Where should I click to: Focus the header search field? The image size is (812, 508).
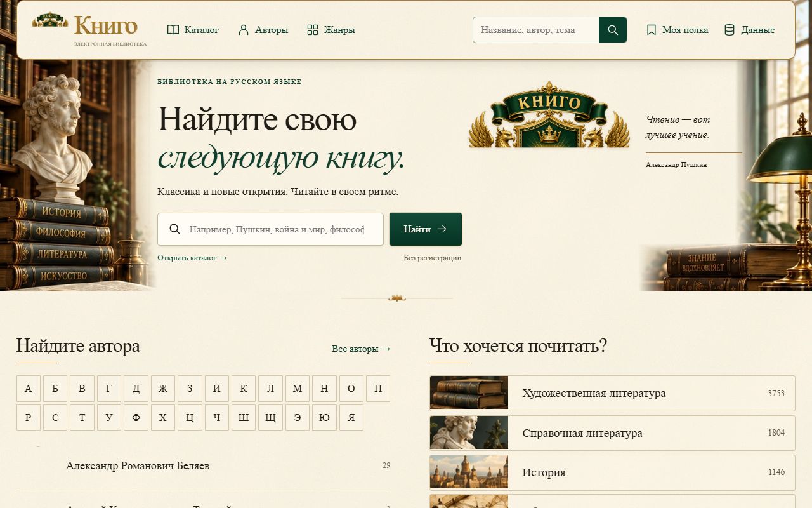point(536,30)
